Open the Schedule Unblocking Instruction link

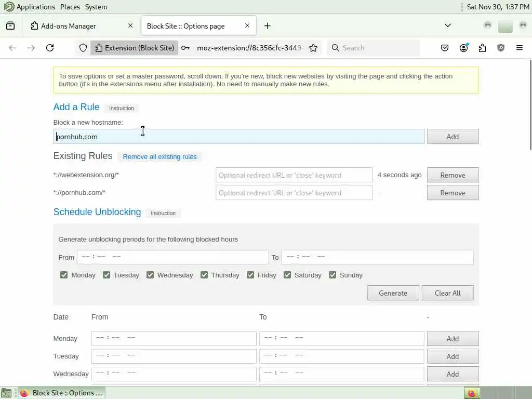[x=163, y=213]
